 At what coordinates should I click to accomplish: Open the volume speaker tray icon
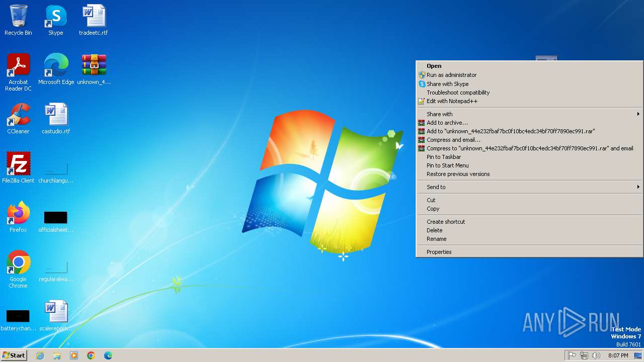point(596,355)
